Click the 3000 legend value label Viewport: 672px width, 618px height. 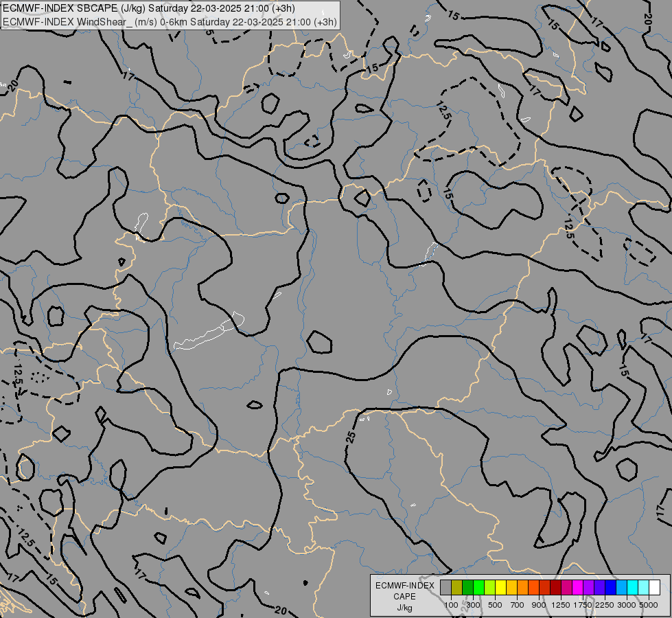click(627, 605)
